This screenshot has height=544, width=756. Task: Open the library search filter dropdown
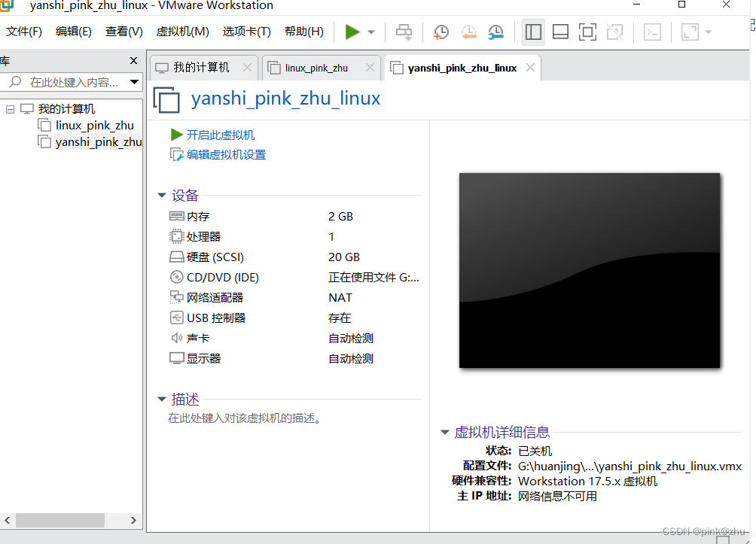pos(135,82)
